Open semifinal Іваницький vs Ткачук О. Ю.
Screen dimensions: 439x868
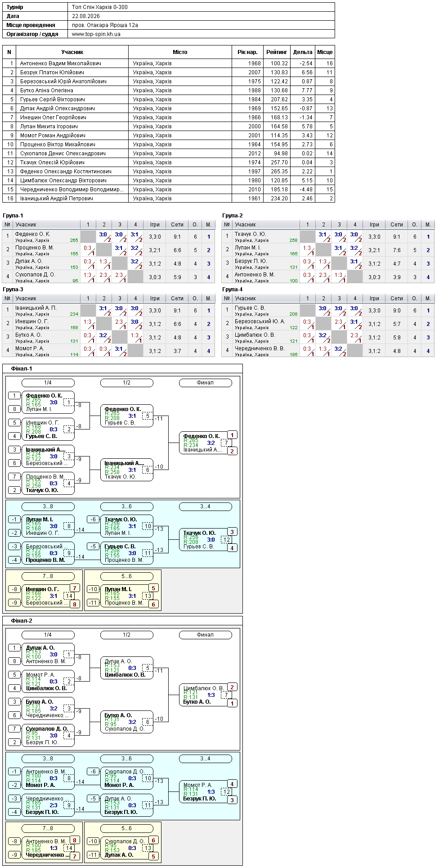point(126,470)
